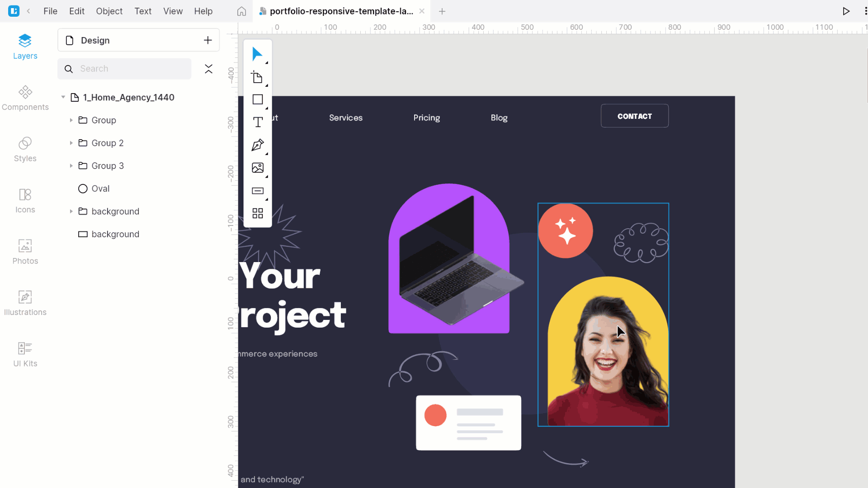Select the Text tool

click(258, 122)
